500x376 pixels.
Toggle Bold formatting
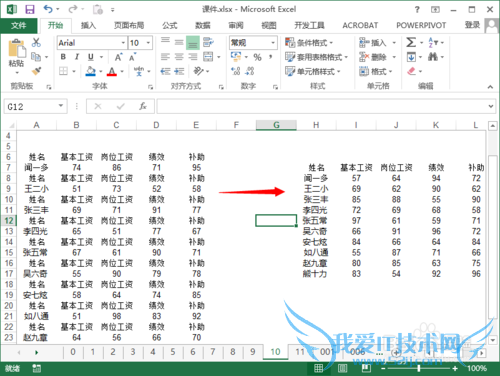tap(63, 57)
